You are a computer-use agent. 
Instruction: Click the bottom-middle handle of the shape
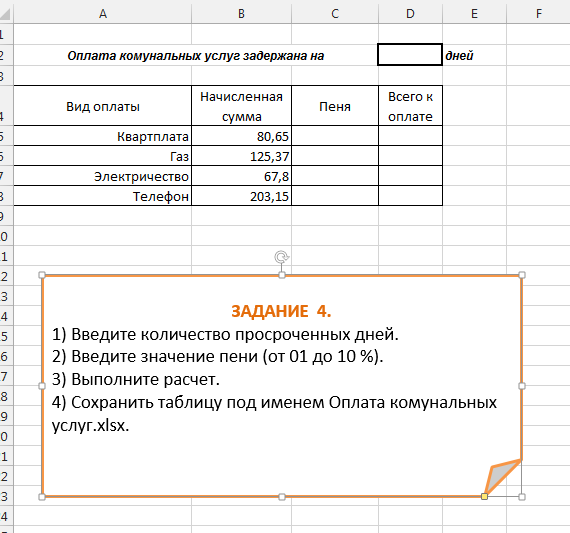tap(282, 497)
